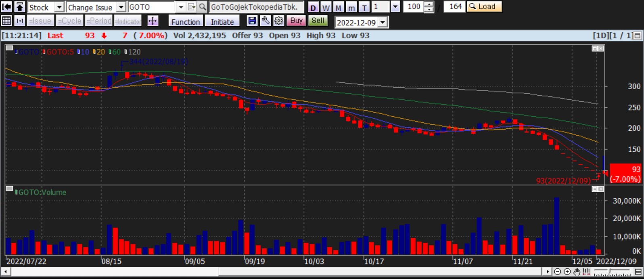Close the volume pane

click(601, 189)
